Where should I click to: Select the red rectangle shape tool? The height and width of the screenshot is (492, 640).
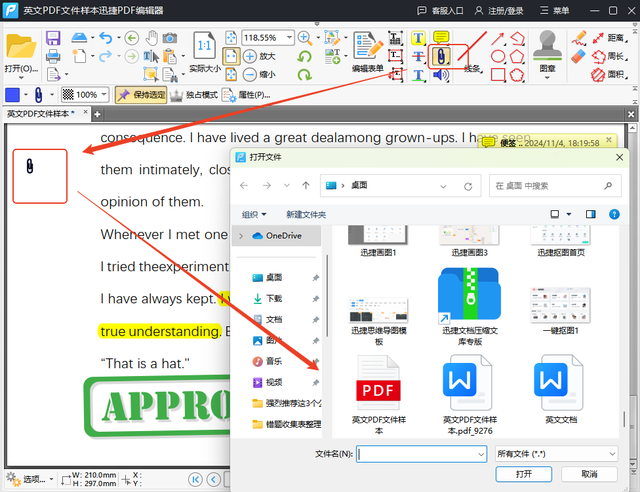point(498,75)
